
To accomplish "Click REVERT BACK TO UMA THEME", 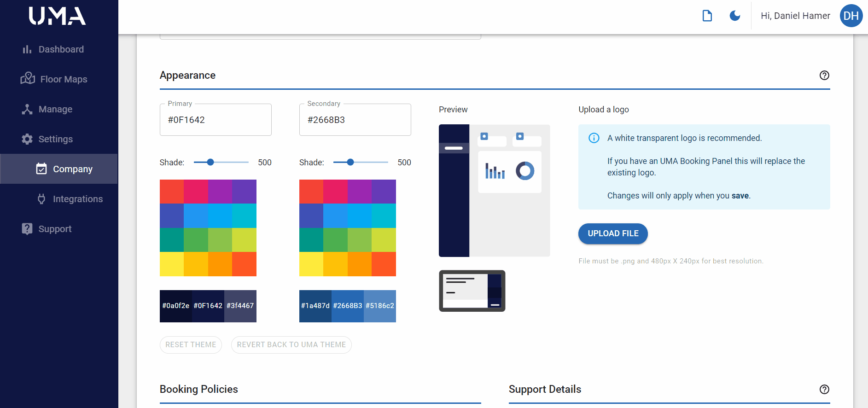I will [291, 345].
